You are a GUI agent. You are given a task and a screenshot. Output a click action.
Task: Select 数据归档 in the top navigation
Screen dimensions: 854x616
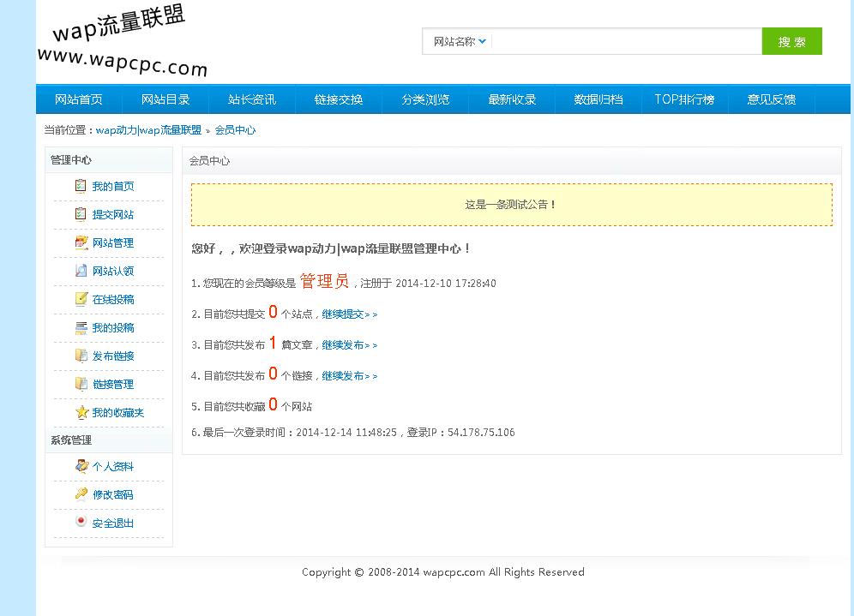click(x=598, y=99)
